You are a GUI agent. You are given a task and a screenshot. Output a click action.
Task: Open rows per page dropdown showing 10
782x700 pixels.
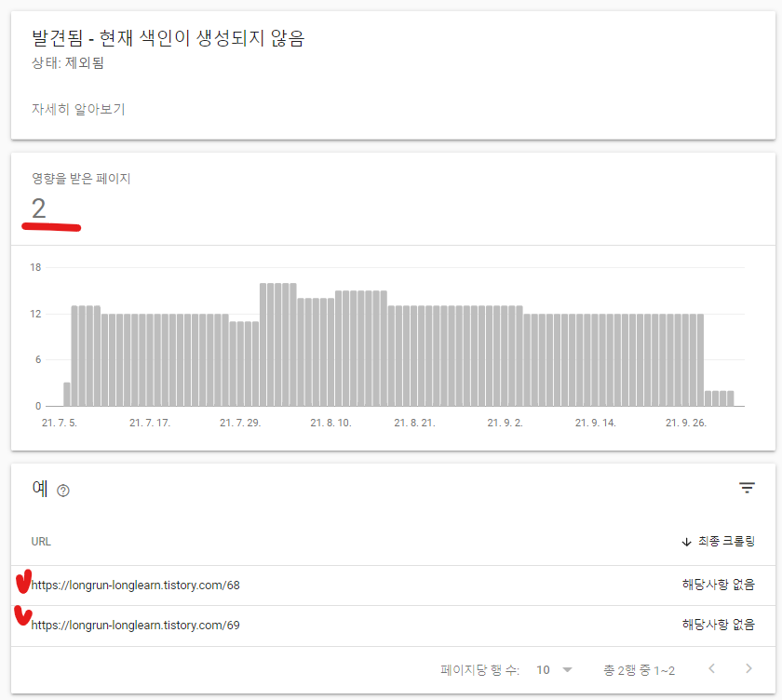coord(554,669)
